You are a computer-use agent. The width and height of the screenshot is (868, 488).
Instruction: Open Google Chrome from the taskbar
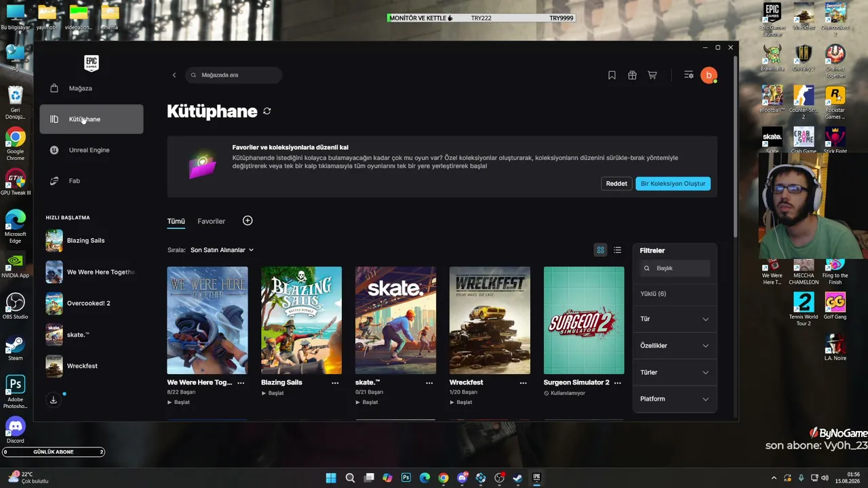tap(443, 478)
